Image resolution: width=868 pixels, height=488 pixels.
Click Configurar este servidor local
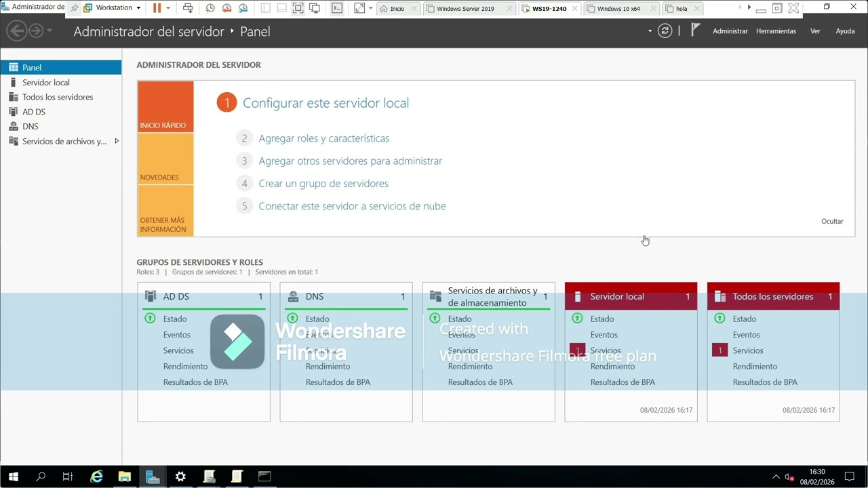click(325, 103)
